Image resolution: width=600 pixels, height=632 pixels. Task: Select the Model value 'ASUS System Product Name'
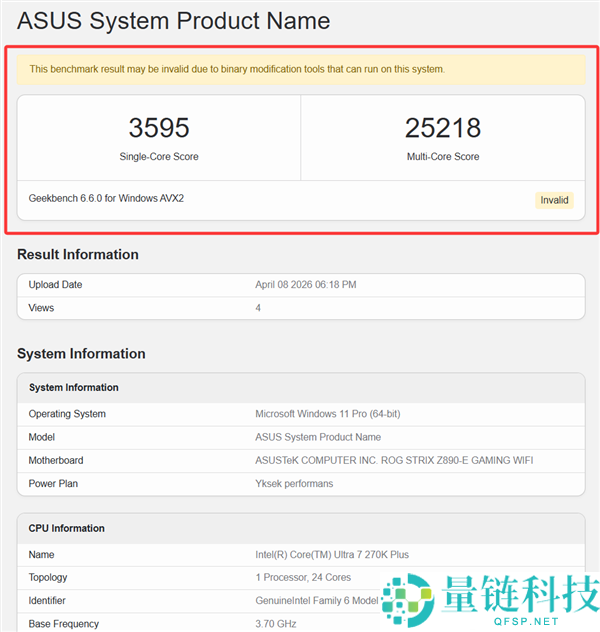click(x=318, y=437)
